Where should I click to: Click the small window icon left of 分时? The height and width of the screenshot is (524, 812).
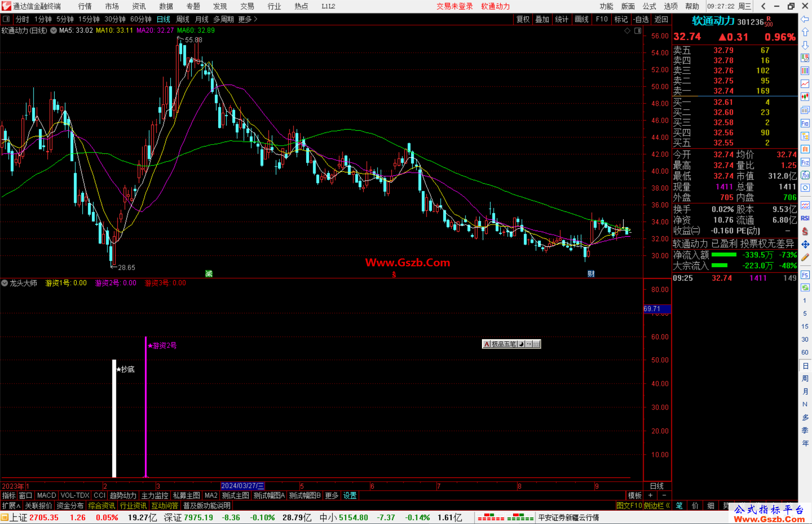[x=6, y=19]
